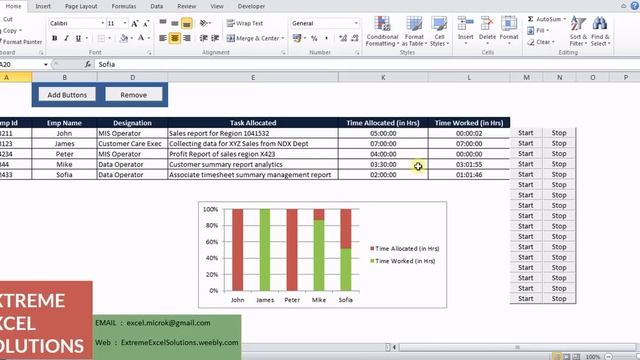Expand the Name Box dropdown

coord(46,64)
